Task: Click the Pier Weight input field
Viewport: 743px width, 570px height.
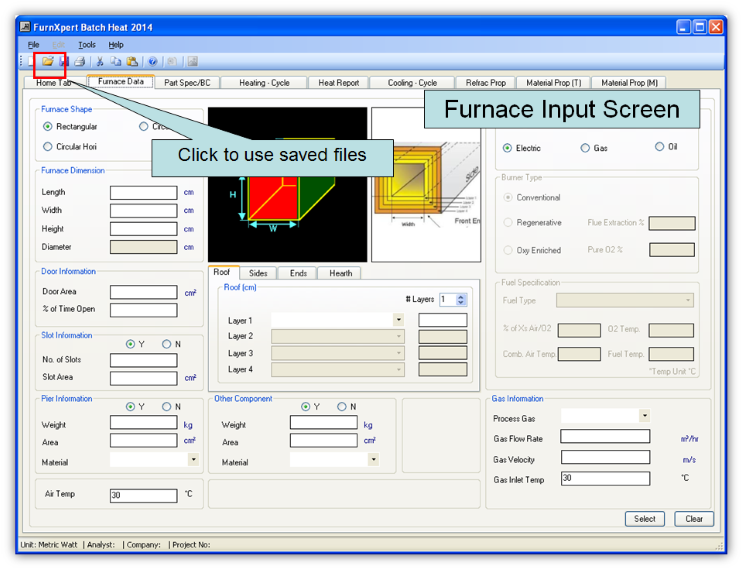Action: (x=144, y=423)
